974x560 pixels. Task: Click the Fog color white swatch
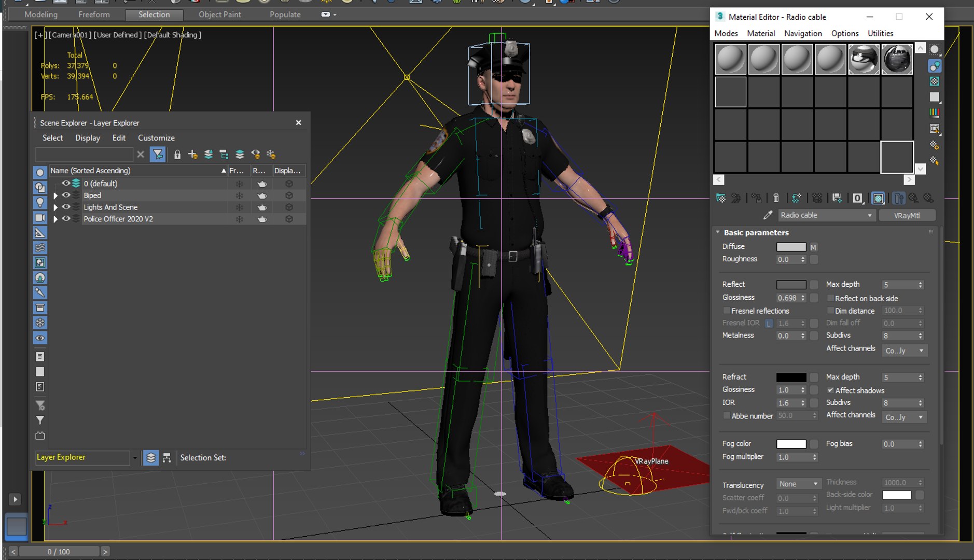tap(791, 444)
